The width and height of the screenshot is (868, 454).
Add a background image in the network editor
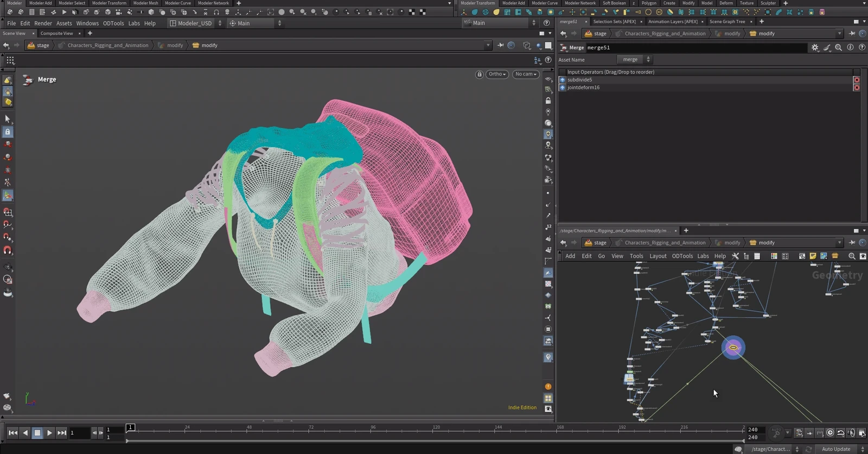pos(824,256)
